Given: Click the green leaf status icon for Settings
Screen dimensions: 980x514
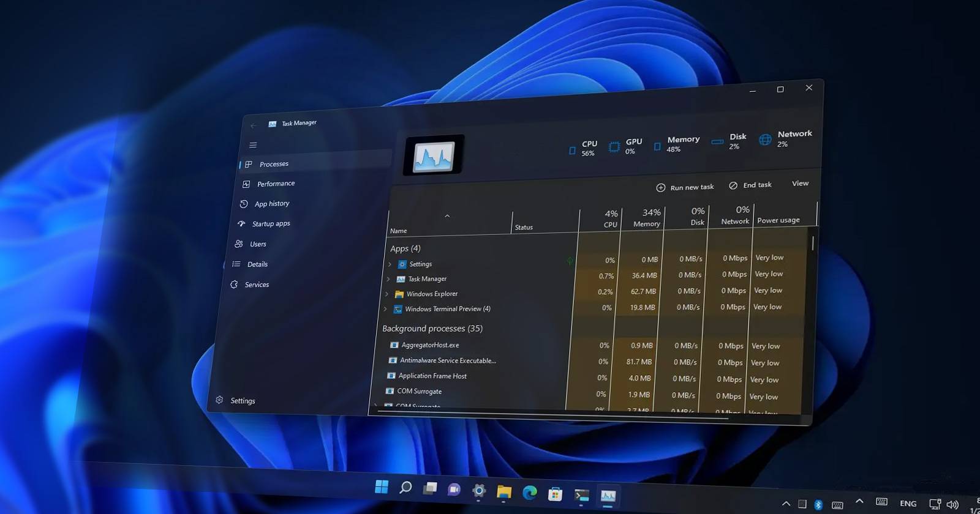Looking at the screenshot, I should pyautogui.click(x=570, y=261).
